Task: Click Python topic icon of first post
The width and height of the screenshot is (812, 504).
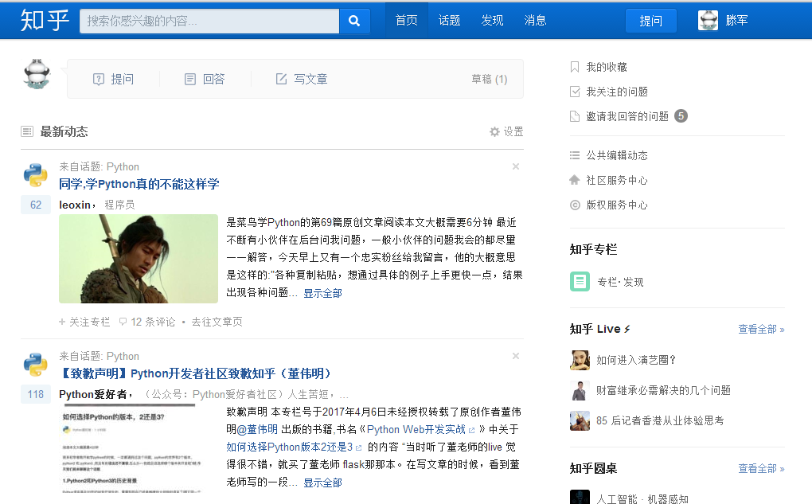Action: pyautogui.click(x=36, y=174)
